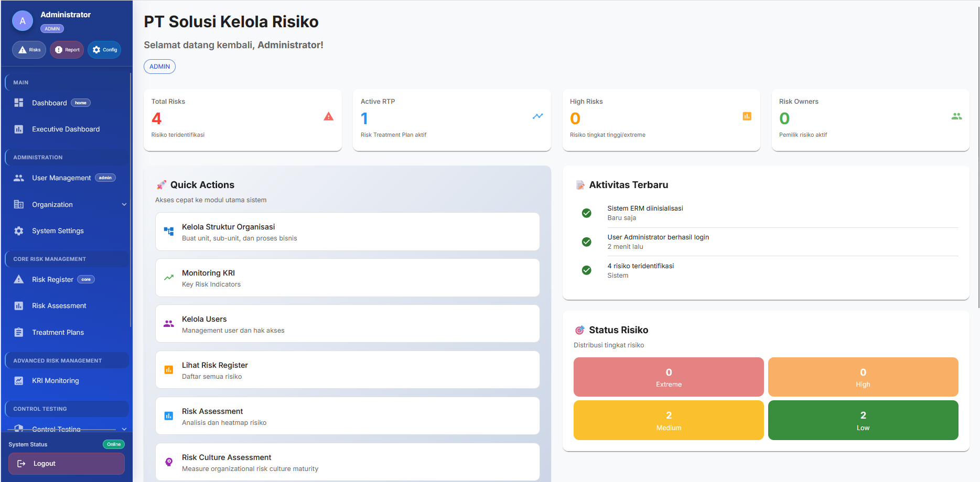Click the Dashboard grid icon in sidebar
The height and width of the screenshot is (482, 980).
pos(19,103)
